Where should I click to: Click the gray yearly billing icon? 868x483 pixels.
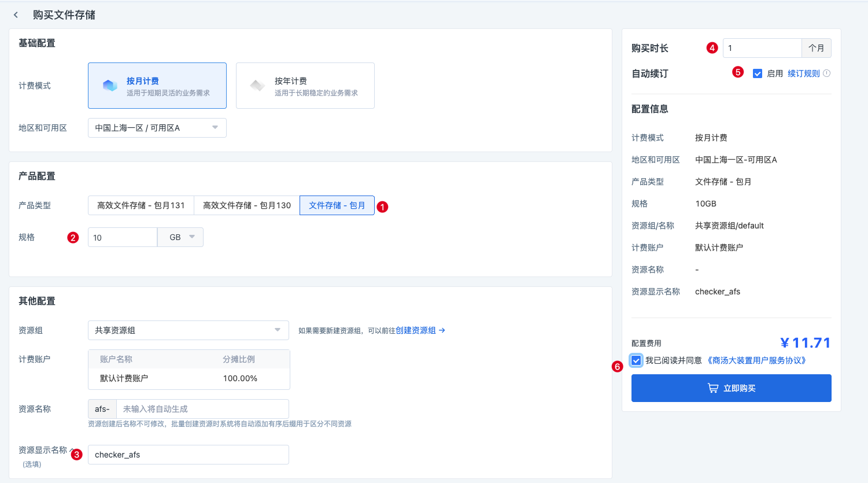tap(257, 86)
